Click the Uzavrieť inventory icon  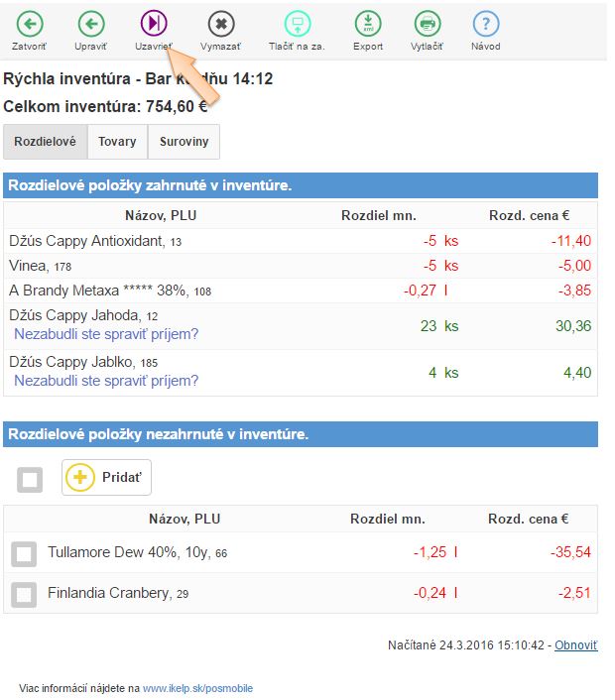tap(154, 24)
